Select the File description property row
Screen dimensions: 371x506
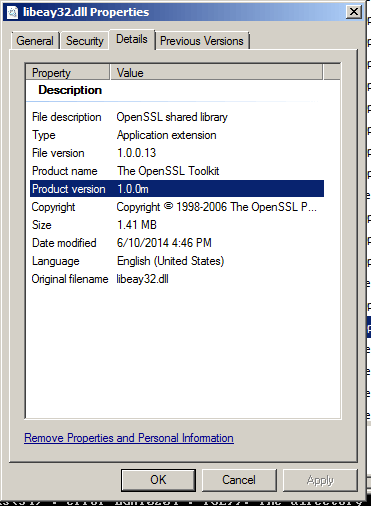[177, 117]
